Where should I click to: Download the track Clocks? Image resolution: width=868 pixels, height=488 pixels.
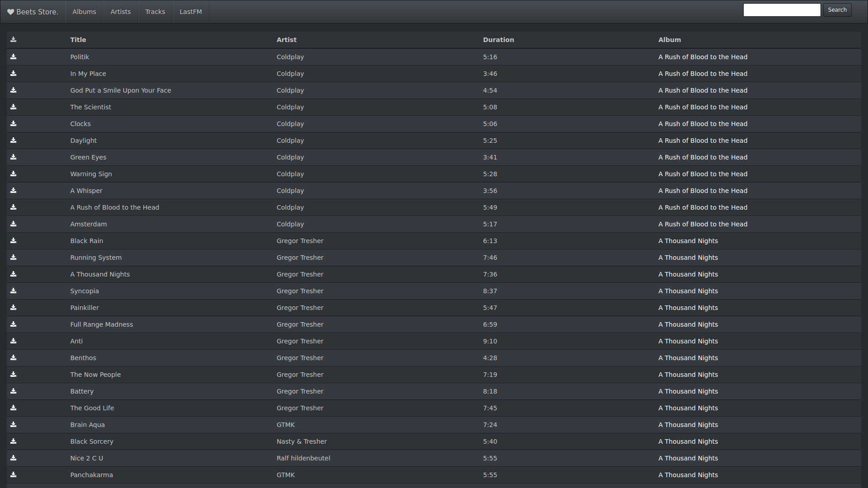pos(14,124)
